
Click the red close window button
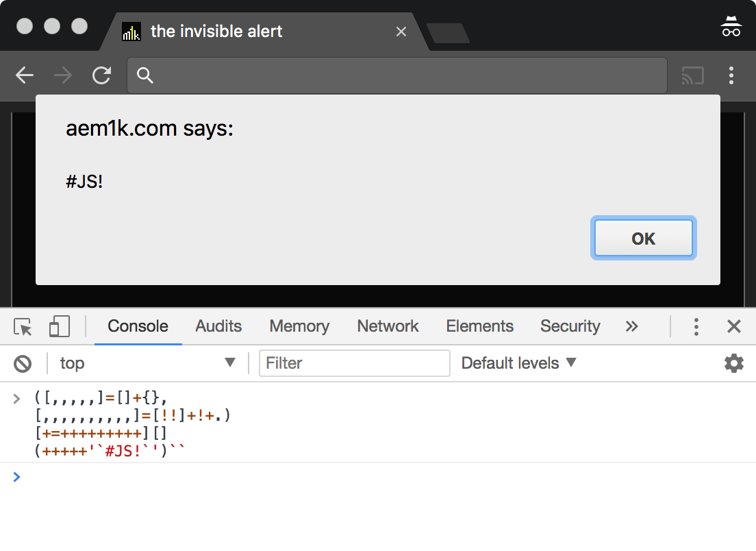tap(25, 26)
